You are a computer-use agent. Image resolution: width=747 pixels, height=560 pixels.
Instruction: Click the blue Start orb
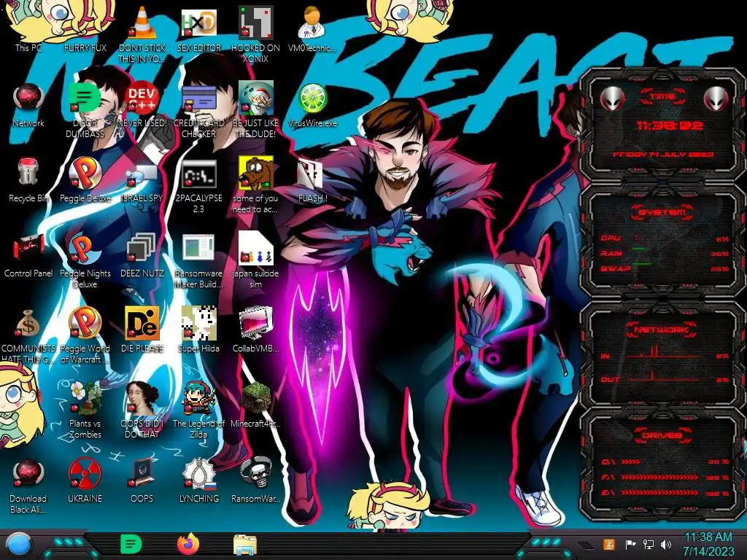[18, 545]
